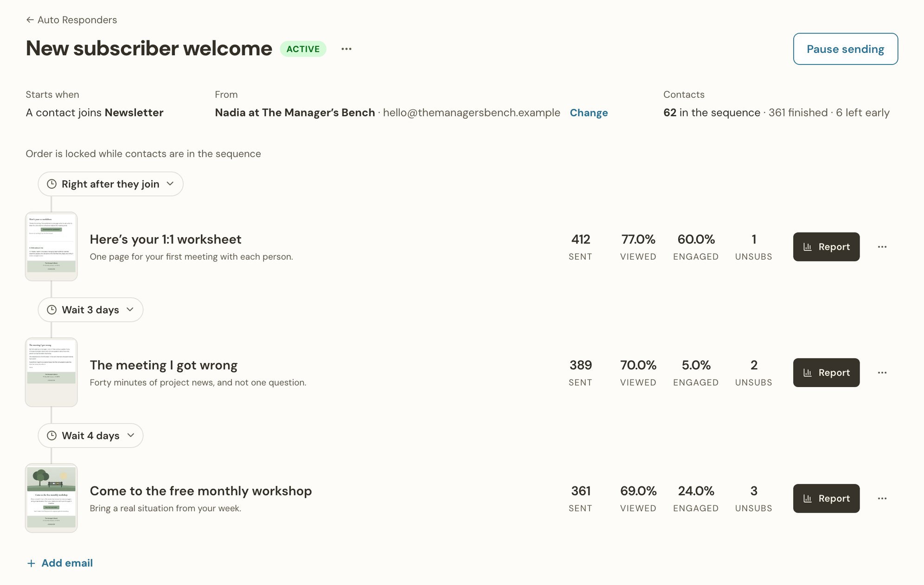View Report for 'Here's your 1:1 worksheet'

click(x=826, y=247)
